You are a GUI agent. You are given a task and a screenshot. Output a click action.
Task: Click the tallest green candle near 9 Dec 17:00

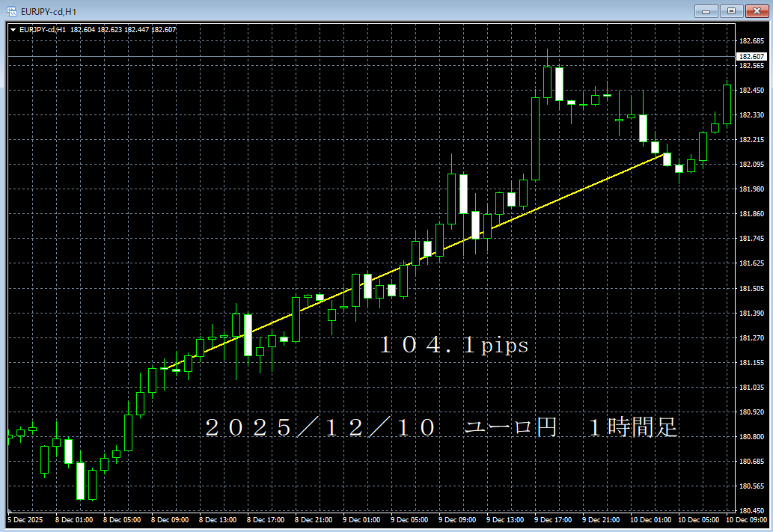point(535,138)
